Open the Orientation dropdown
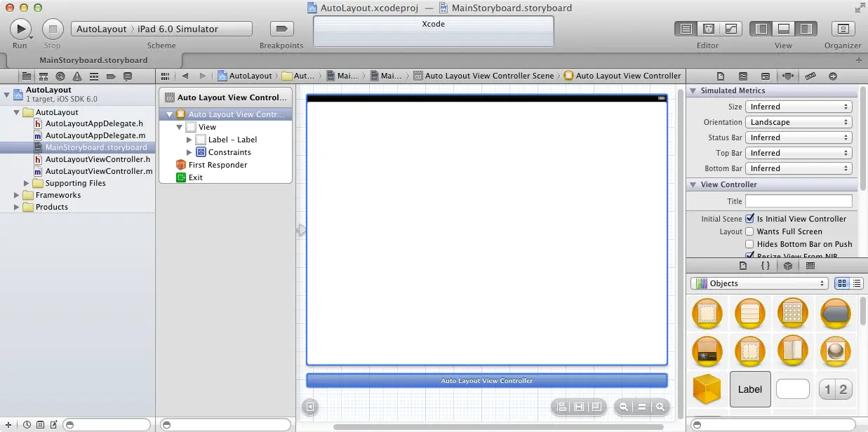Image resolution: width=868 pixels, height=432 pixels. click(x=799, y=122)
